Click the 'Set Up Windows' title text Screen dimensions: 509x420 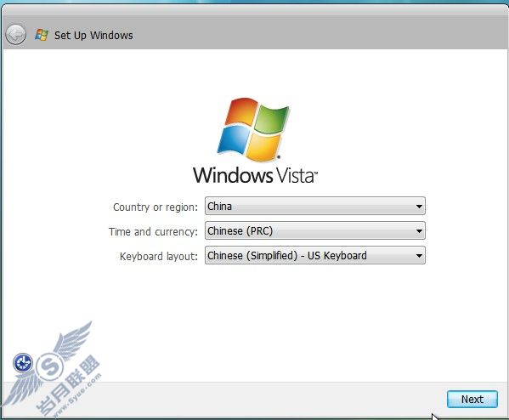pos(93,35)
